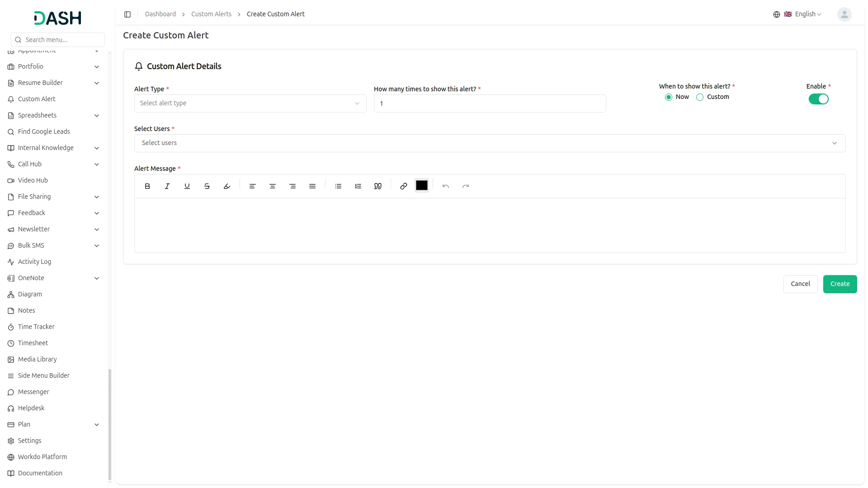868x488 pixels.
Task: Open the Select users dropdown
Action: coord(490,143)
